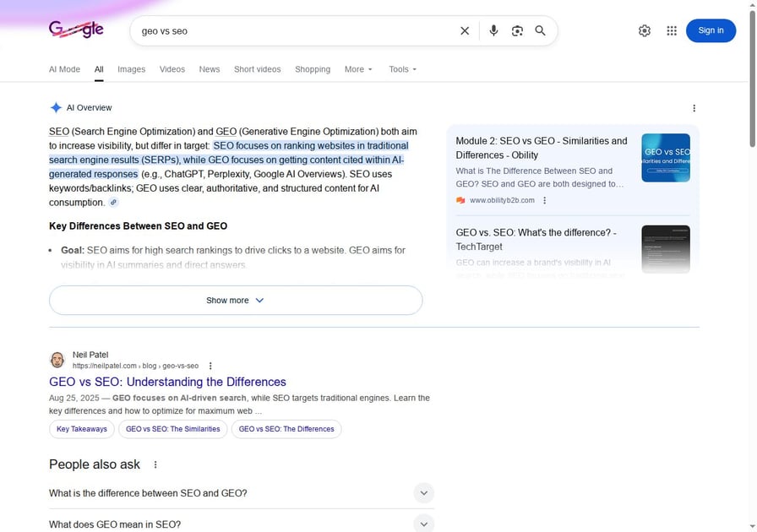Click the AI Overview sparkle icon
Screen dimensions: 757x532
pyautogui.click(x=56, y=107)
